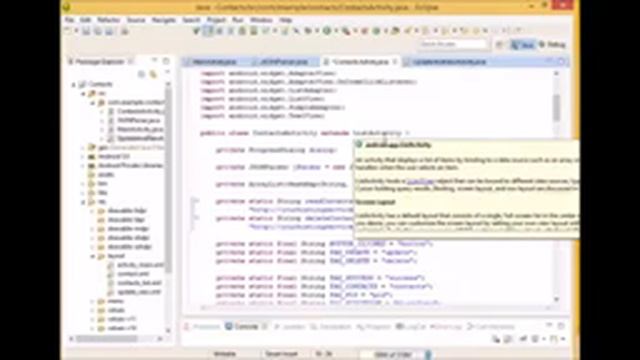This screenshot has width=640, height=360.
Task: Collapse the src folder in Package Explorer
Action: [x=83, y=93]
